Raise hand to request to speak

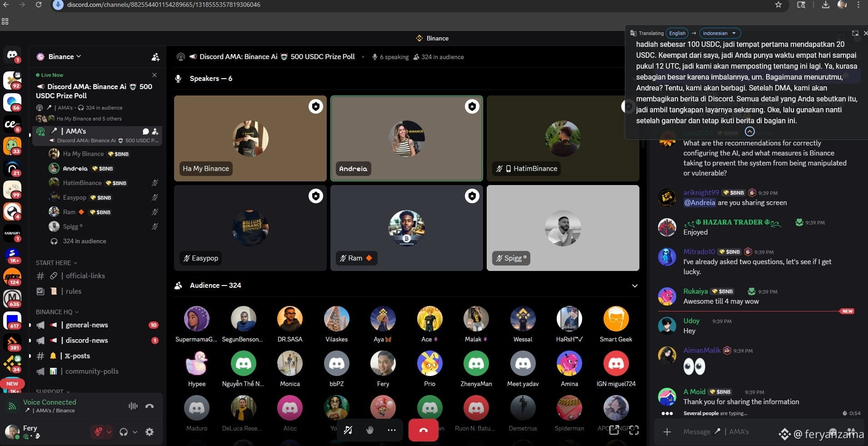(370, 430)
